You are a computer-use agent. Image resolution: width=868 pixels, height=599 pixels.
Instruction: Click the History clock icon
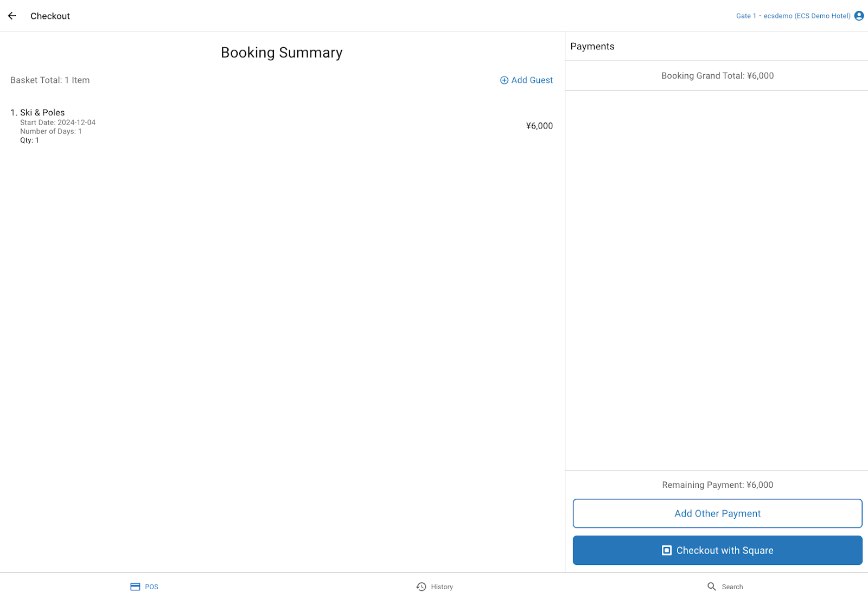coord(421,587)
